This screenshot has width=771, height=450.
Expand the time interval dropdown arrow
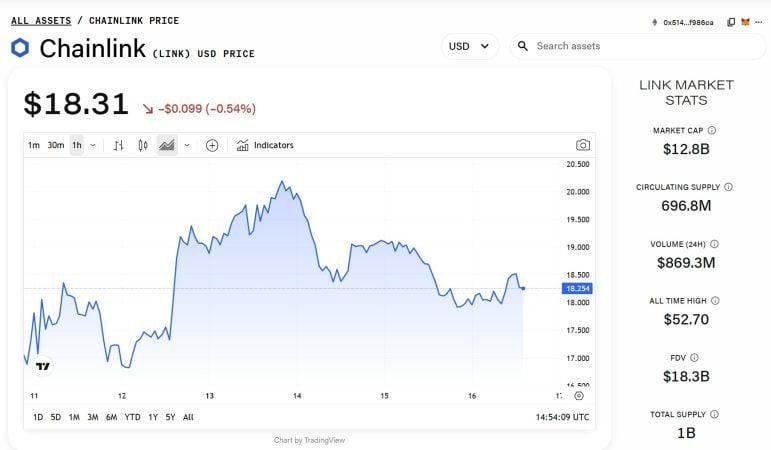click(93, 145)
